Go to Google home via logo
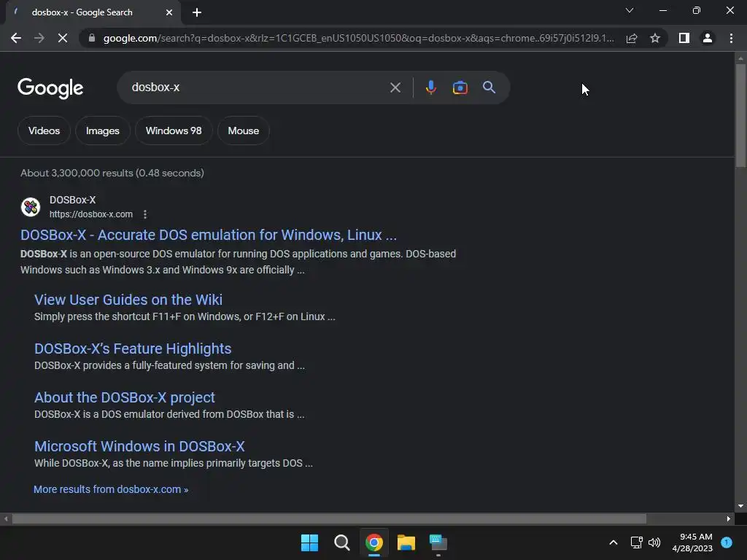Image resolution: width=747 pixels, height=560 pixels. click(50, 88)
